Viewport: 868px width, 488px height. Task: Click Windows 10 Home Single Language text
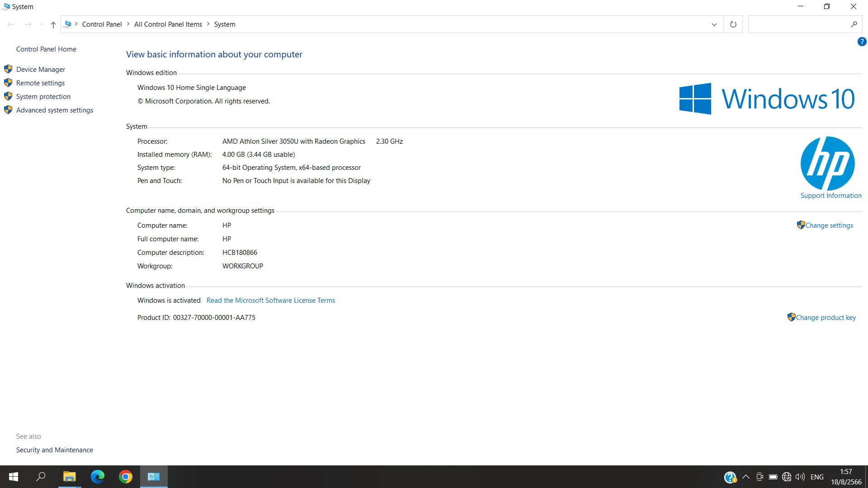point(192,87)
